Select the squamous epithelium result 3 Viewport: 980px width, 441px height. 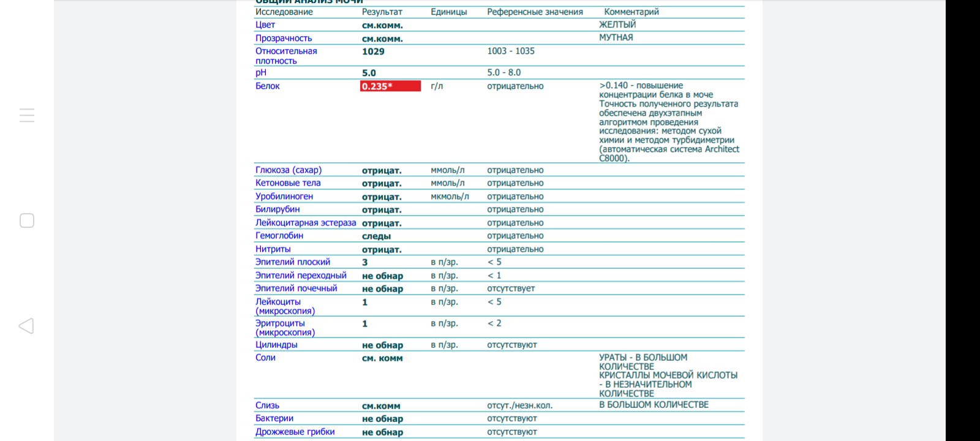click(x=365, y=263)
